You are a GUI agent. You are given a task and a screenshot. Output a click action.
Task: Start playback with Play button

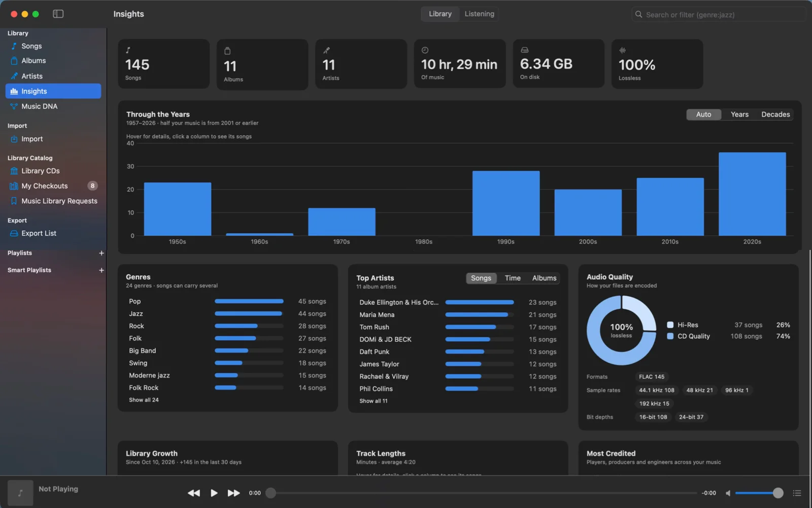[x=214, y=493]
